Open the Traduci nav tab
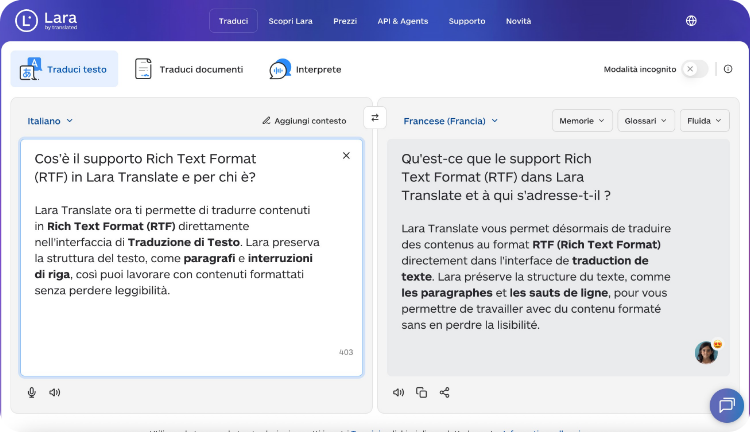 click(233, 21)
